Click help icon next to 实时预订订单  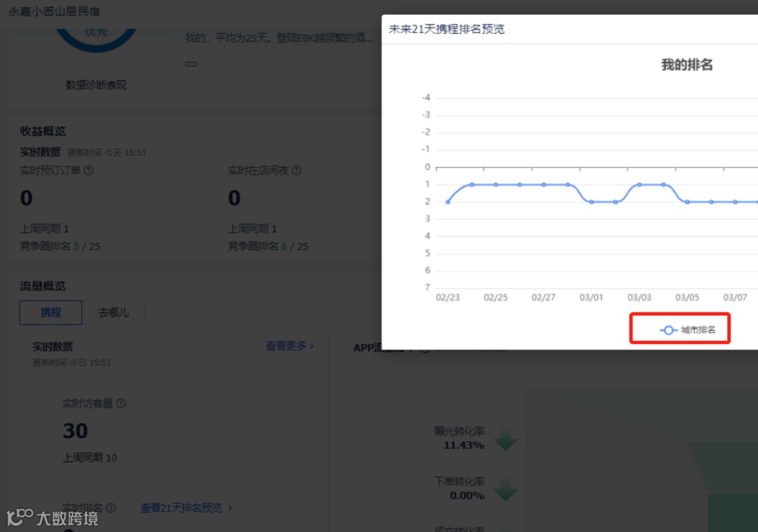point(88,171)
